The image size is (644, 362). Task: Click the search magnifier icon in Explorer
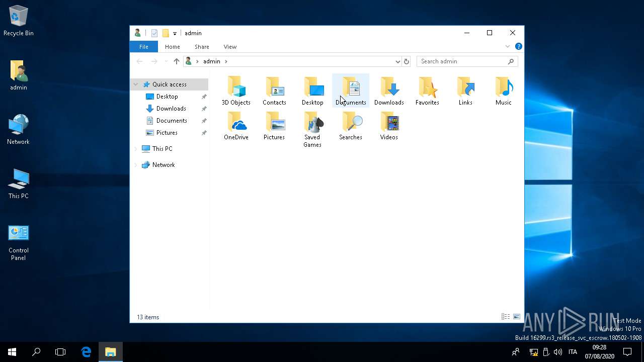click(511, 61)
